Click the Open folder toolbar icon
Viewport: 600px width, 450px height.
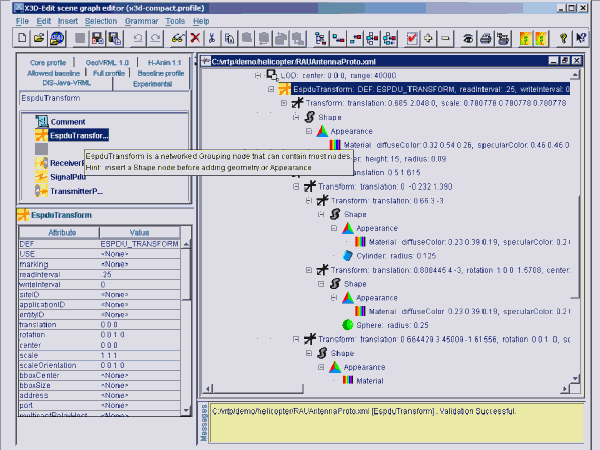(39, 37)
